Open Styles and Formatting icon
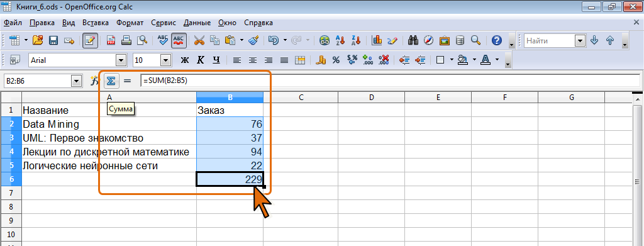The width and height of the screenshot is (644, 246). (15, 60)
